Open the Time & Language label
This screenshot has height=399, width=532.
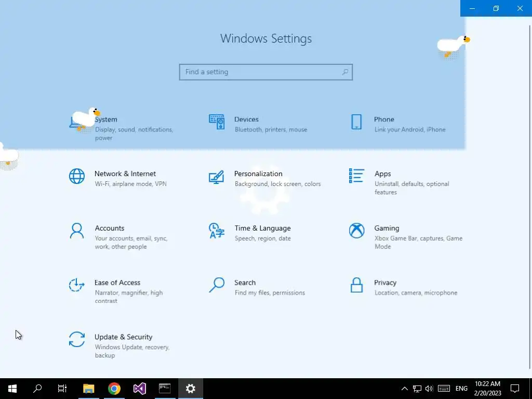(x=262, y=229)
